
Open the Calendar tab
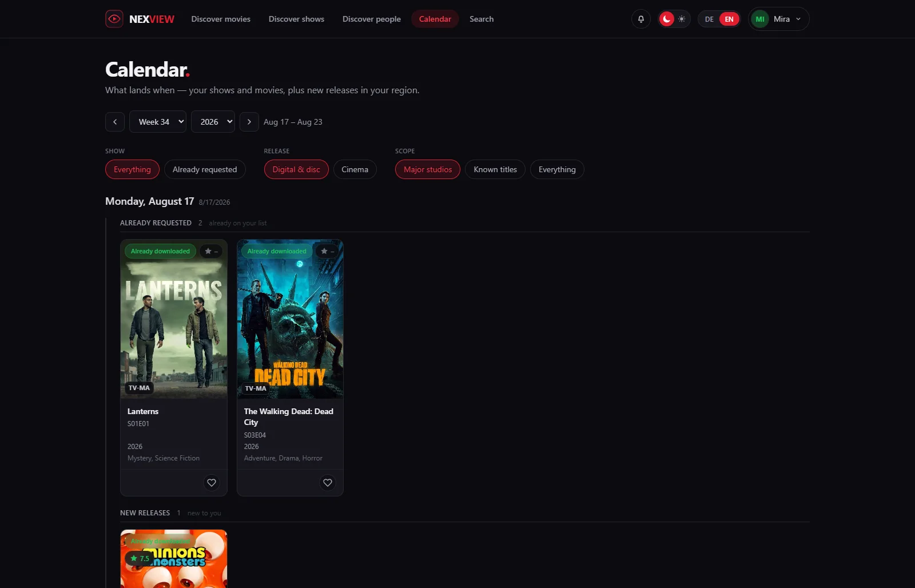[x=435, y=19]
